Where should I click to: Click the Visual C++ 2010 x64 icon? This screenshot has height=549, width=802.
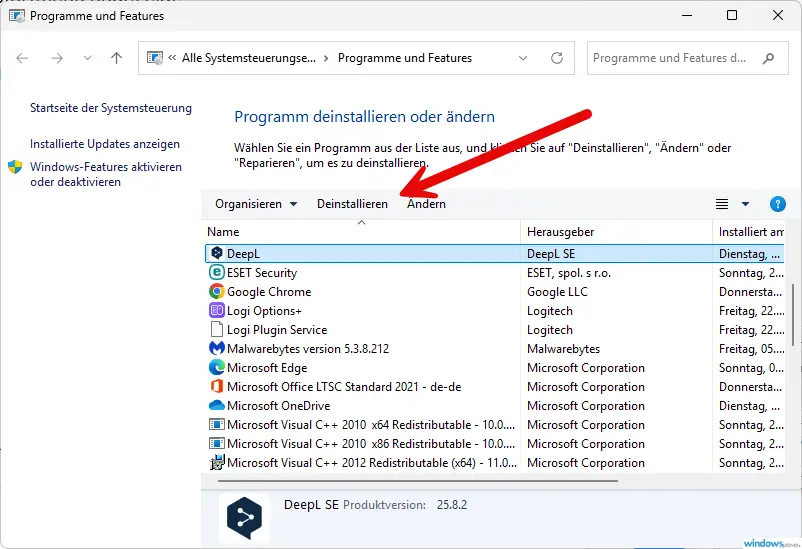tap(217, 424)
